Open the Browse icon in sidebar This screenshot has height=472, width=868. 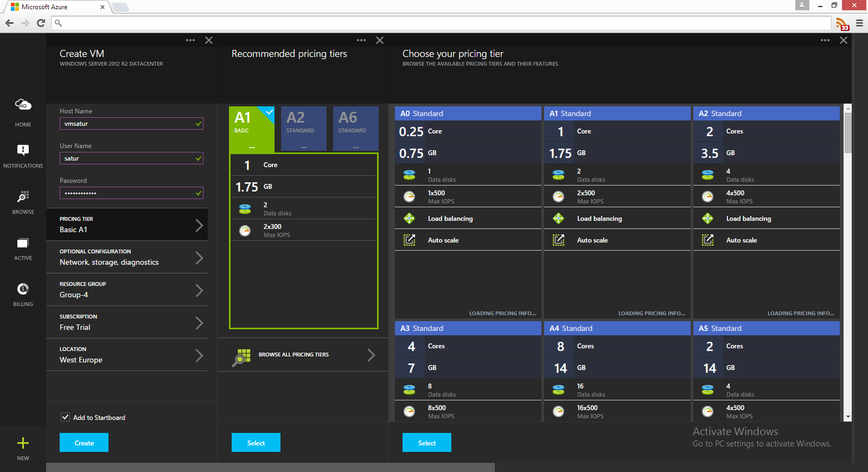[x=23, y=196]
